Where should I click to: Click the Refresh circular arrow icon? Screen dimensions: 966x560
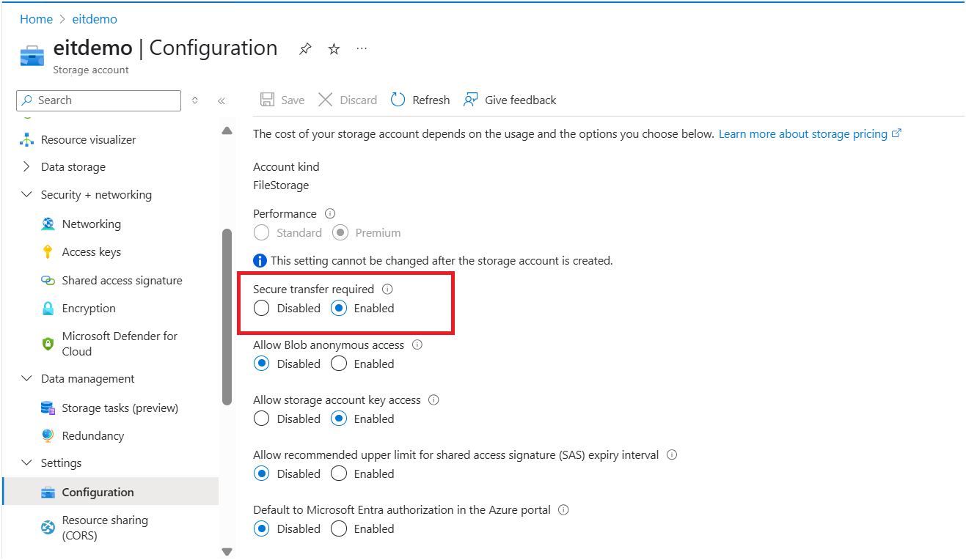click(398, 100)
